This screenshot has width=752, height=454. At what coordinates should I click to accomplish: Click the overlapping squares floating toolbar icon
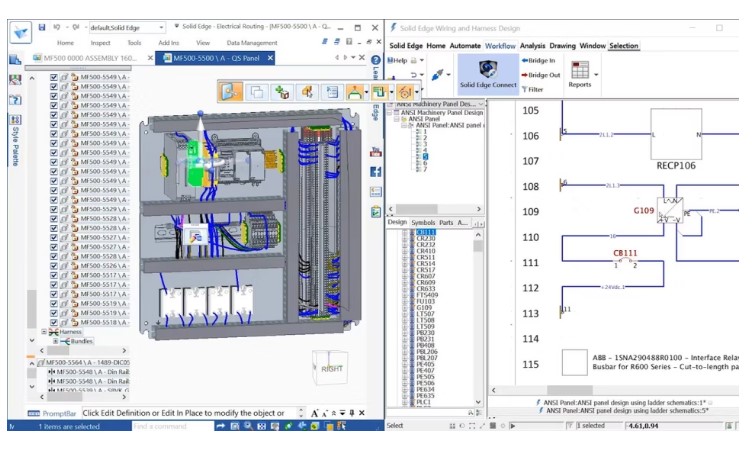[257, 92]
